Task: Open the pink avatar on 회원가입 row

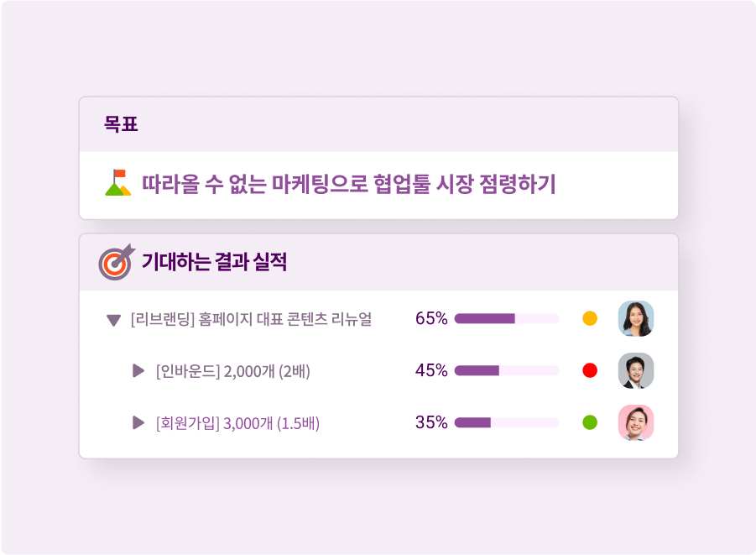Action: click(x=635, y=422)
